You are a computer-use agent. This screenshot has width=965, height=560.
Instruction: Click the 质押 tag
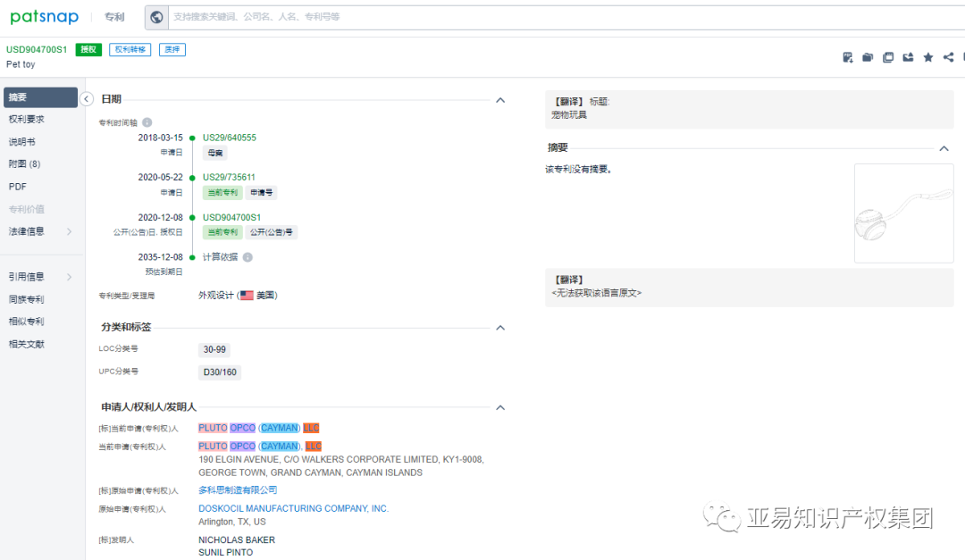[172, 50]
